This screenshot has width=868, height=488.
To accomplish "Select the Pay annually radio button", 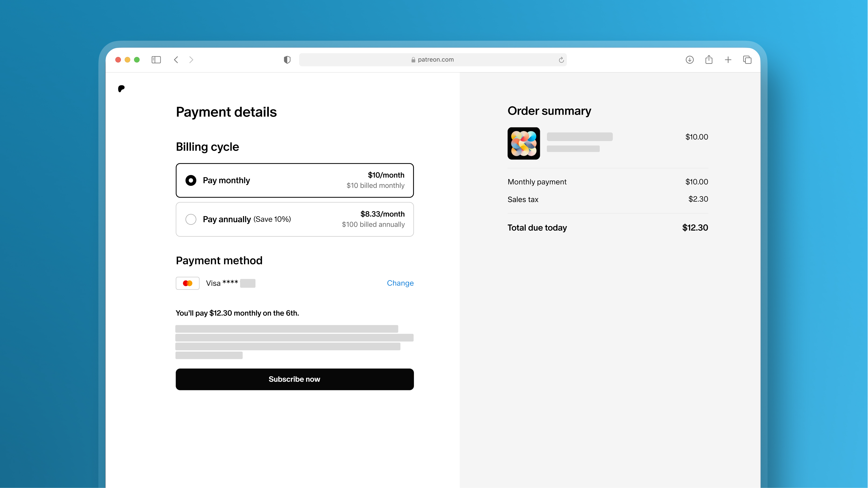I will [191, 219].
